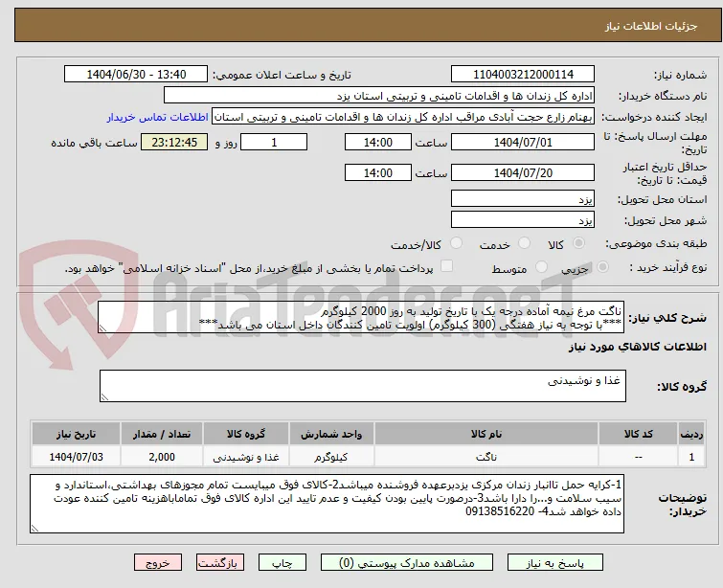Viewport: 723px width, 588px height.
Task: Click resize handle of گروه کالا textarea
Action: (104, 397)
